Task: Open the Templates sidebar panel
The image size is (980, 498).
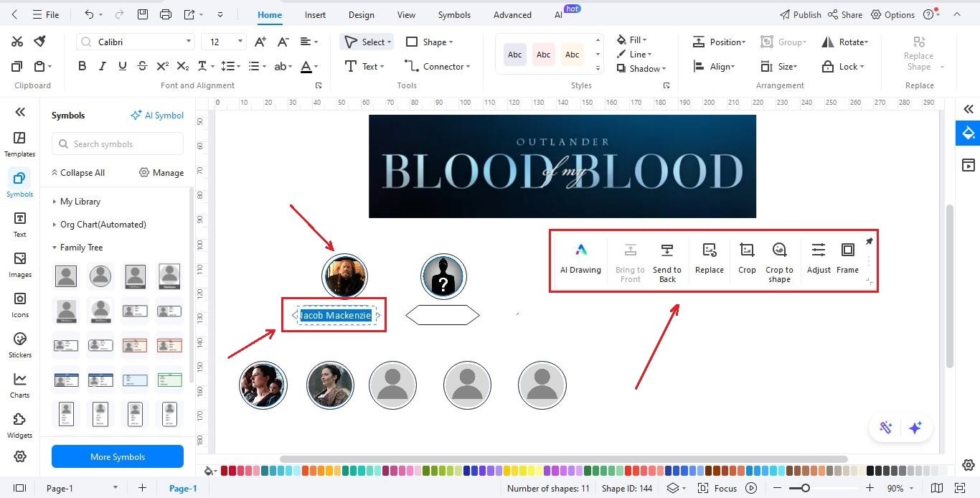Action: click(19, 144)
